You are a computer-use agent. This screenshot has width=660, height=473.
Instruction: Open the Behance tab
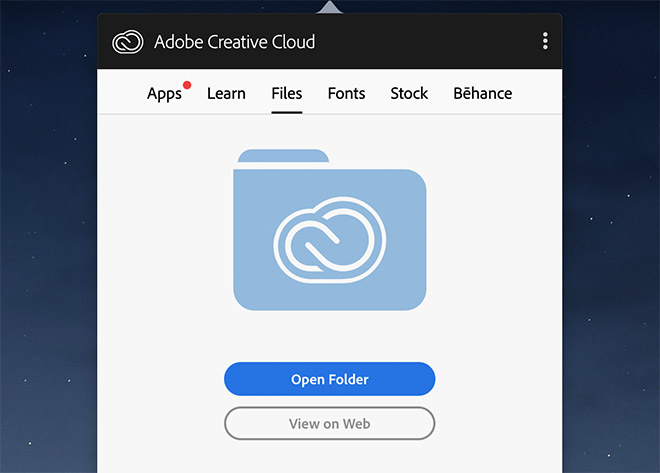483,93
